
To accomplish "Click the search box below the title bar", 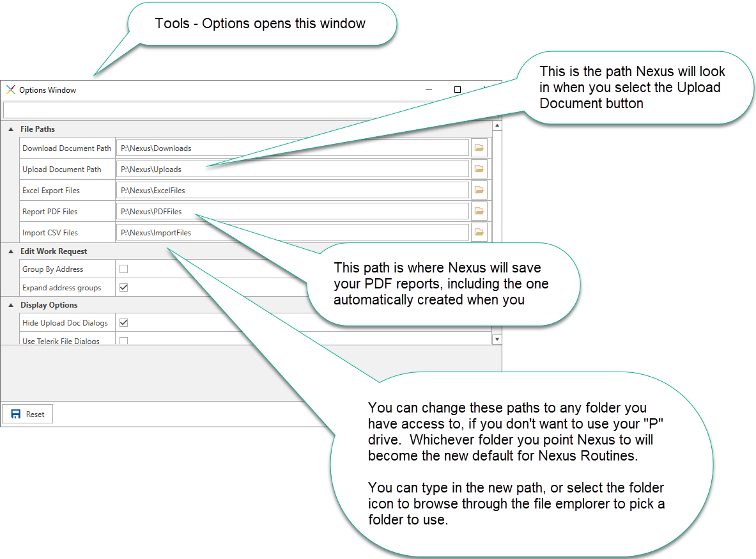I will pyautogui.click(x=251, y=110).
